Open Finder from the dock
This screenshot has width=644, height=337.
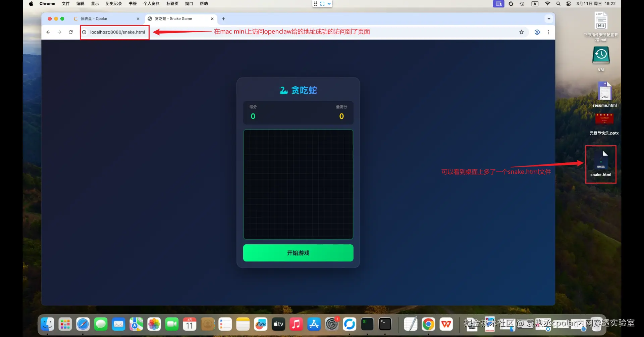pos(47,324)
